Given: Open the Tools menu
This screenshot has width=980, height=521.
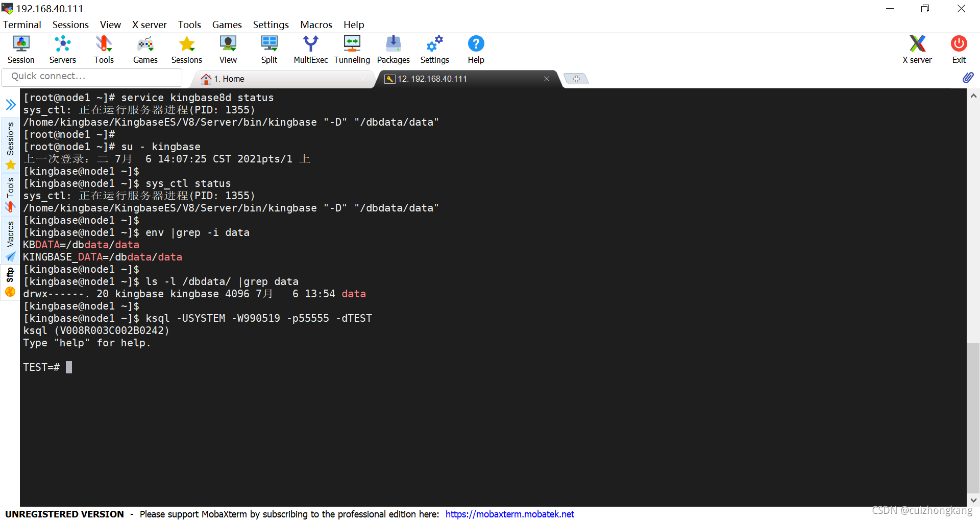Looking at the screenshot, I should click(x=189, y=25).
